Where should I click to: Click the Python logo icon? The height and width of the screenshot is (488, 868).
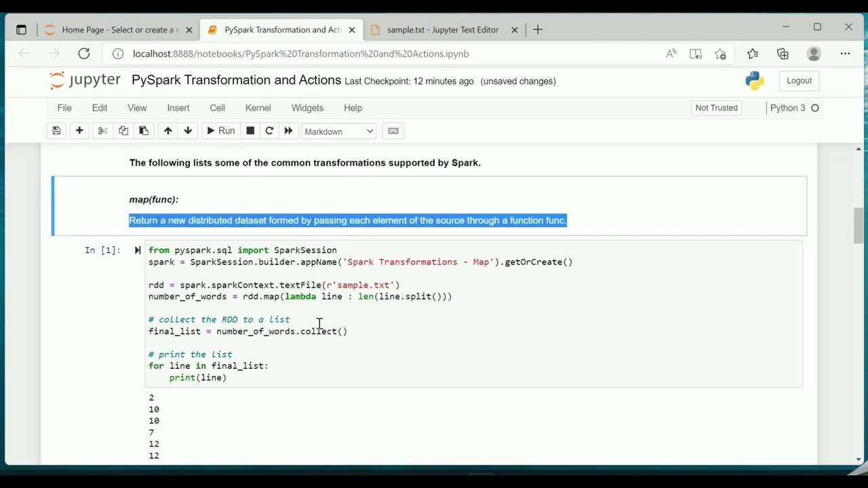tap(755, 81)
